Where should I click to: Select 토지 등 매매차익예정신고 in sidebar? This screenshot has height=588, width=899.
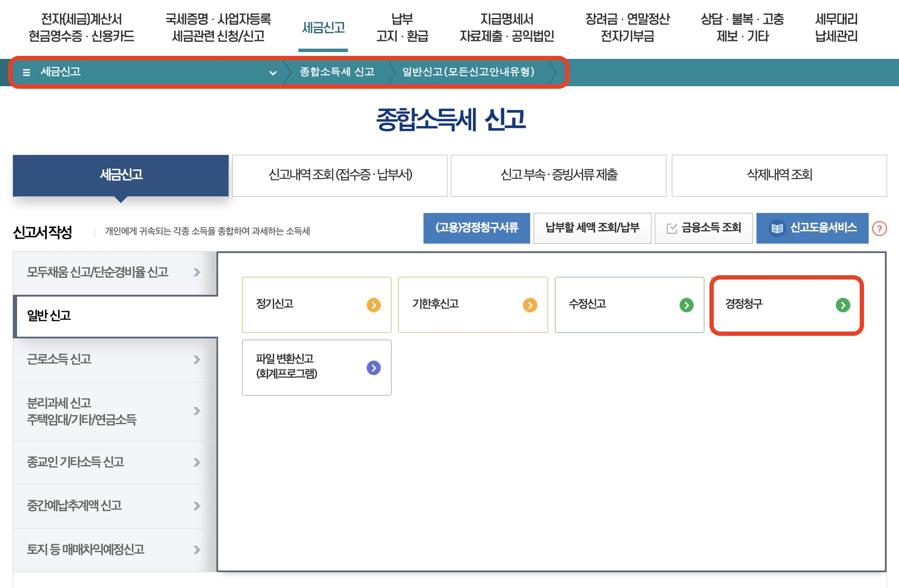86,550
